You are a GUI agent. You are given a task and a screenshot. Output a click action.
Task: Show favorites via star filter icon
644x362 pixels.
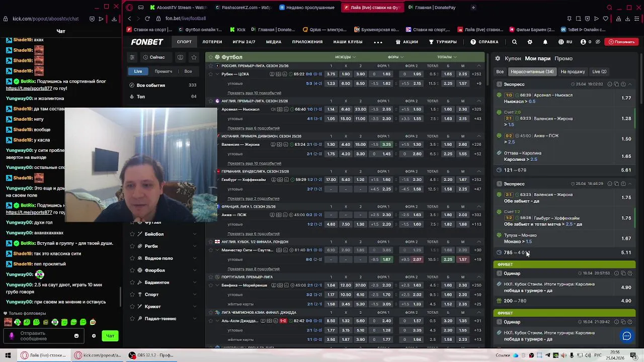tap(194, 57)
